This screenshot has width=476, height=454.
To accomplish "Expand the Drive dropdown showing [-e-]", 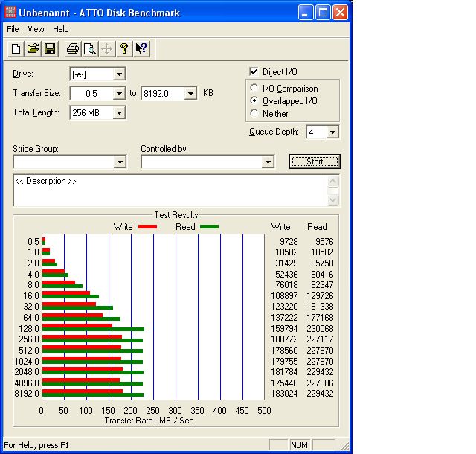I will click(x=119, y=74).
